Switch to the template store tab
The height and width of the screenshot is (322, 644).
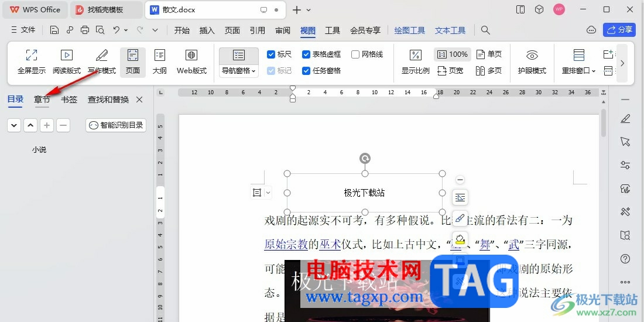[x=107, y=10]
